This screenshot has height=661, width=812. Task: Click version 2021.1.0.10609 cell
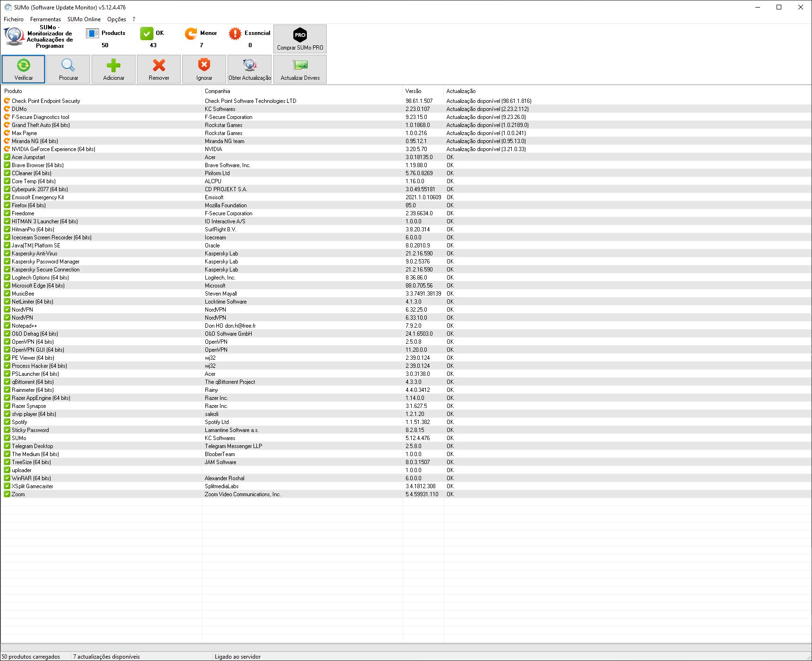click(x=423, y=197)
